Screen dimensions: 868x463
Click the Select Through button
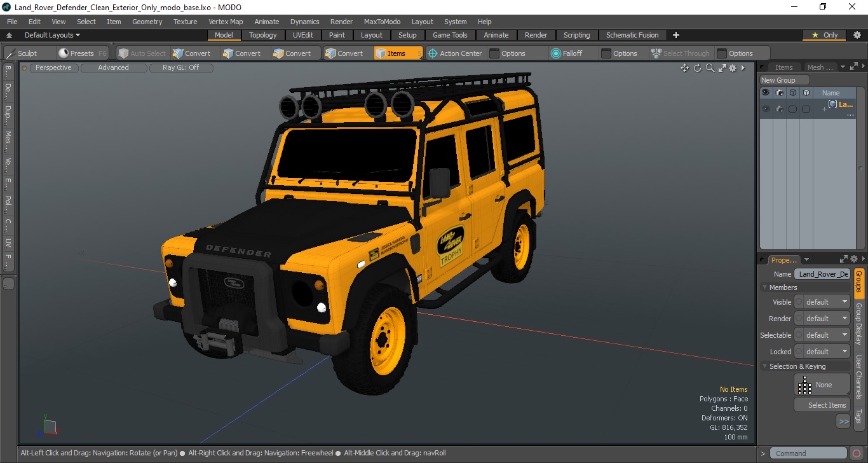[681, 53]
